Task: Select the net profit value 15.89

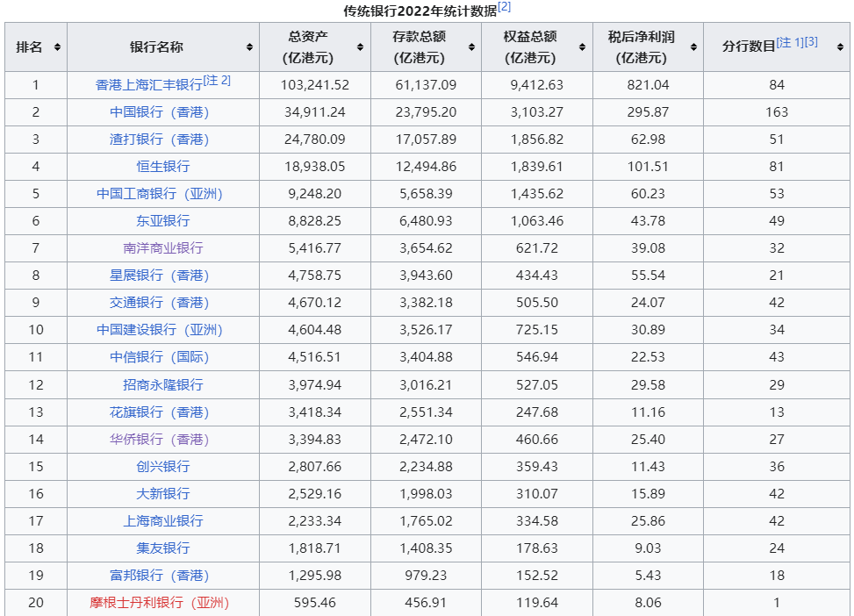Action: [648, 494]
